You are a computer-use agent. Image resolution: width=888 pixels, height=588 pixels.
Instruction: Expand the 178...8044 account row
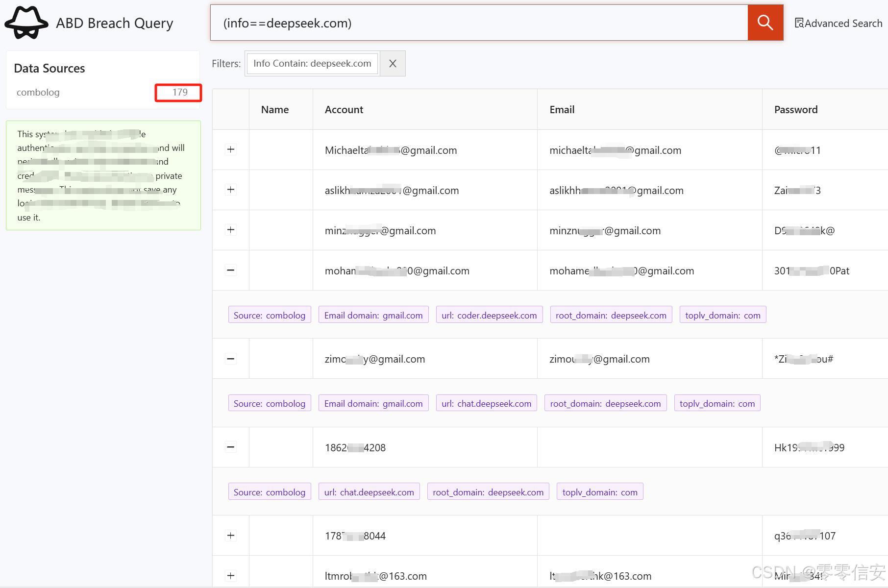(x=231, y=536)
